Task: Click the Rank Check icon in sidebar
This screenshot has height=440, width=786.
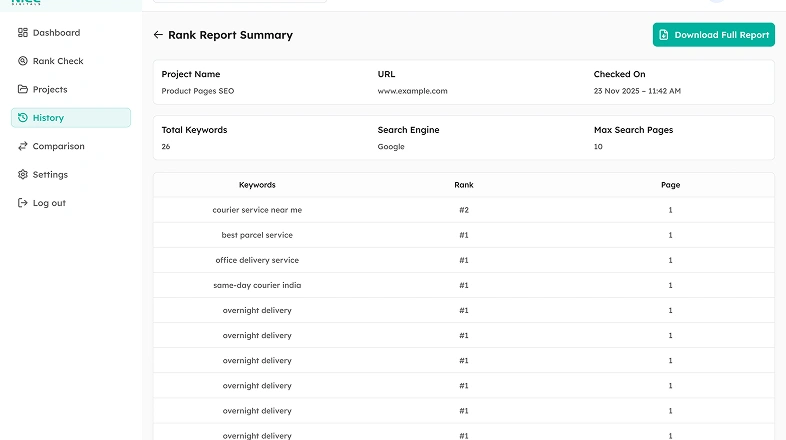Action: [x=23, y=61]
